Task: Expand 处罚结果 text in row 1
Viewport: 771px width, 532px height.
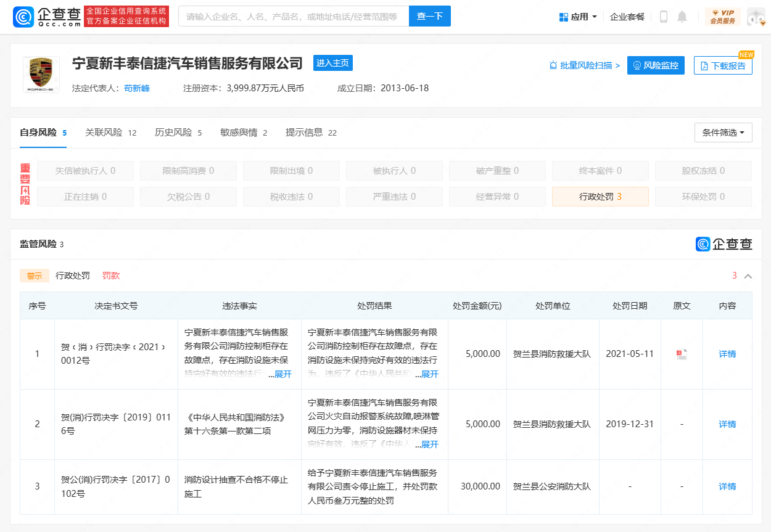Action: click(x=429, y=374)
